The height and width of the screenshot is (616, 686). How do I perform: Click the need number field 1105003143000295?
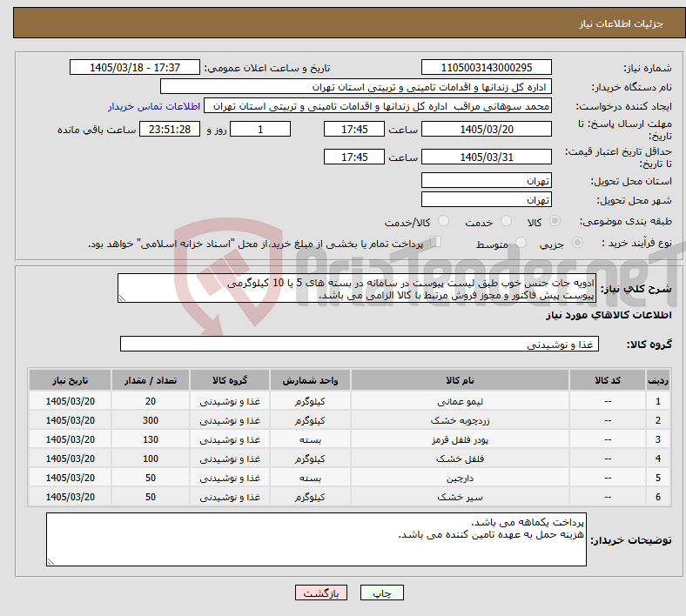(486, 67)
